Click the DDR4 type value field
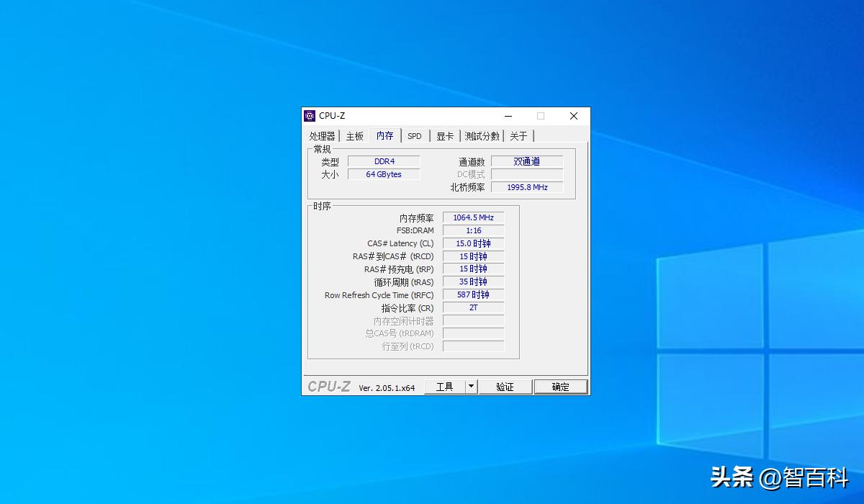This screenshot has height=504, width=864. [x=384, y=161]
